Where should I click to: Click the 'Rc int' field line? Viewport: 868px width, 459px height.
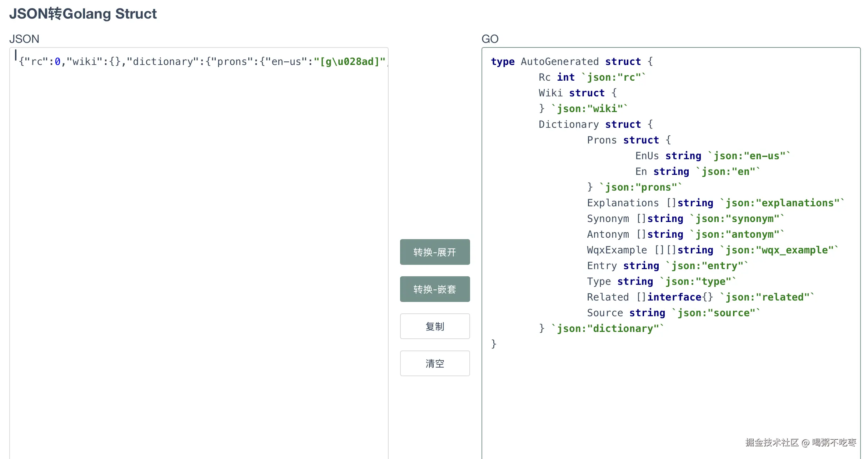[x=592, y=77]
